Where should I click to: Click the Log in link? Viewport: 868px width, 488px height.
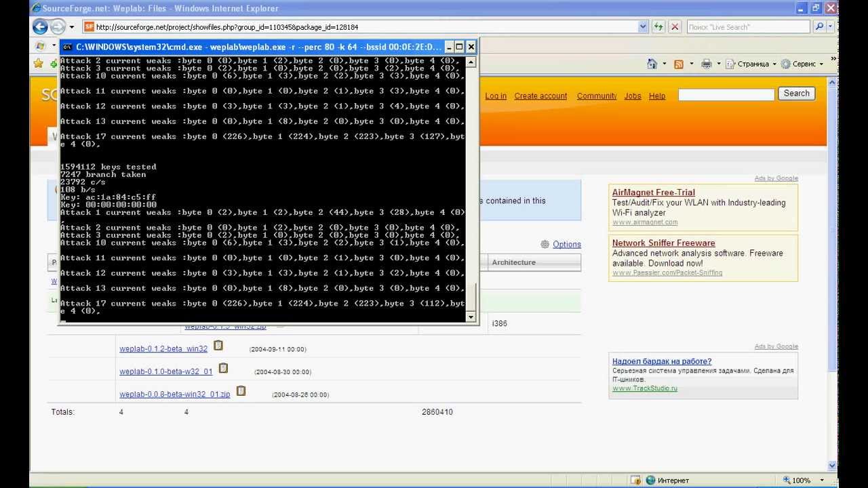tap(496, 96)
